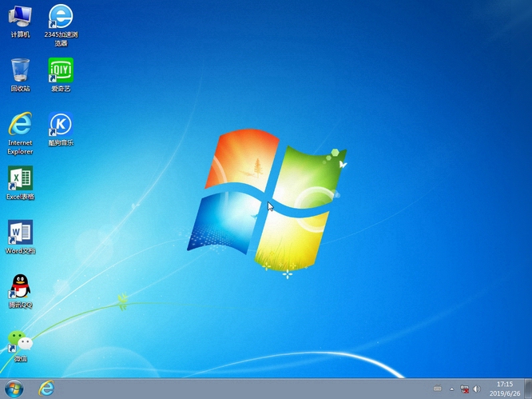This screenshot has height=399, width=532.
Task: Select the Word文档 desktop shortcut
Action: 20,233
